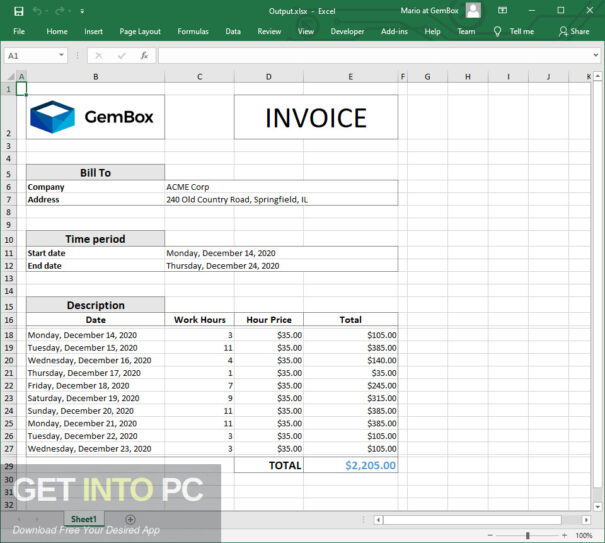Open zoom dialog via 100% label
605x543 pixels.
tap(583, 535)
